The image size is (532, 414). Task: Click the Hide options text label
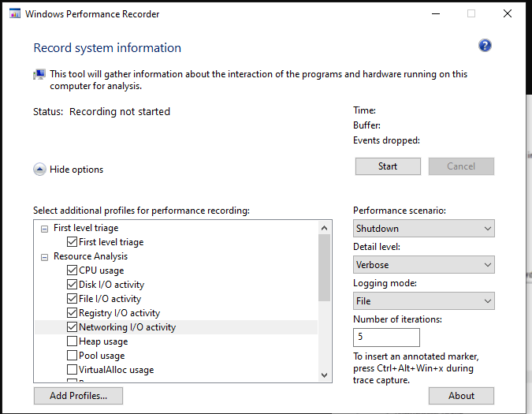(x=76, y=170)
